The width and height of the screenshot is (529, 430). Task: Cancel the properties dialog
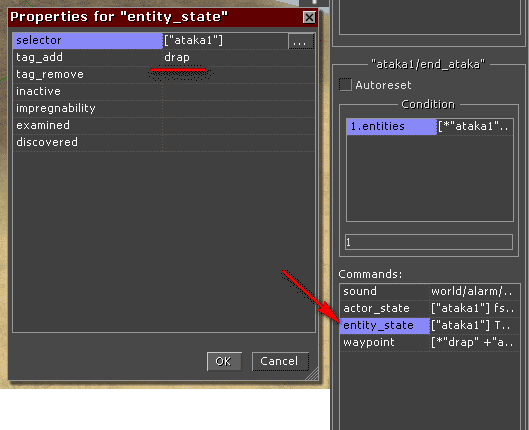point(280,361)
